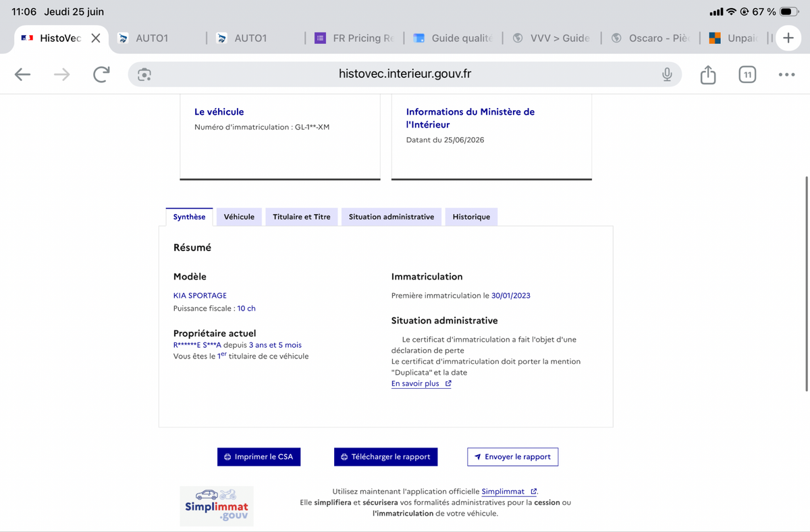Open the Titulaire et Titre tab
This screenshot has width=810, height=532.
click(302, 217)
